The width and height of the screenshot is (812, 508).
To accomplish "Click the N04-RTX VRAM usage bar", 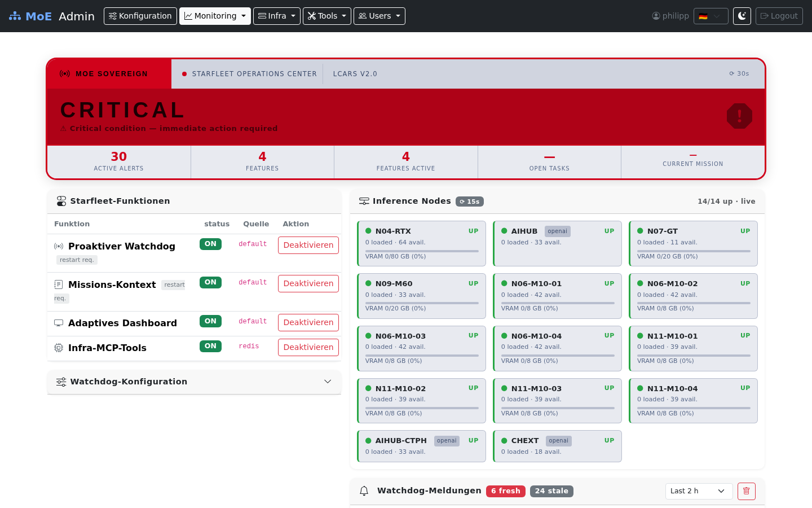I will pyautogui.click(x=422, y=251).
